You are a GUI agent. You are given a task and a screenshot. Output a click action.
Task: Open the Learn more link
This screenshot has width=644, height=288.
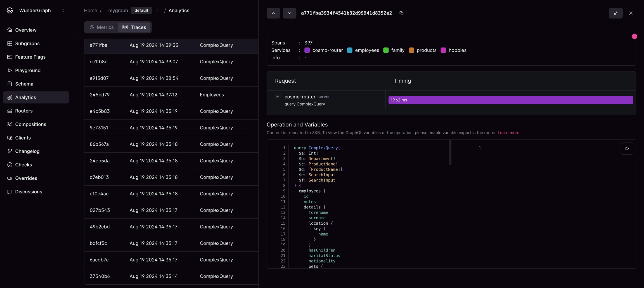coord(509,133)
